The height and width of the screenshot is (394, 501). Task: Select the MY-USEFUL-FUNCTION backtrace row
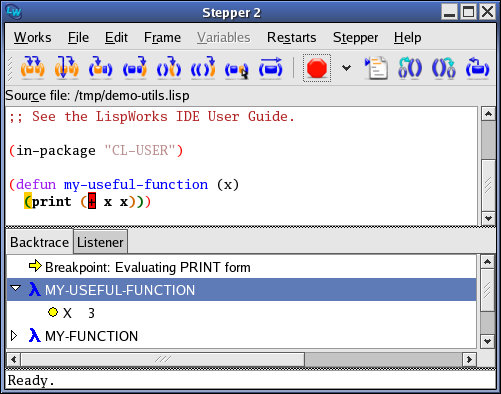(241, 290)
